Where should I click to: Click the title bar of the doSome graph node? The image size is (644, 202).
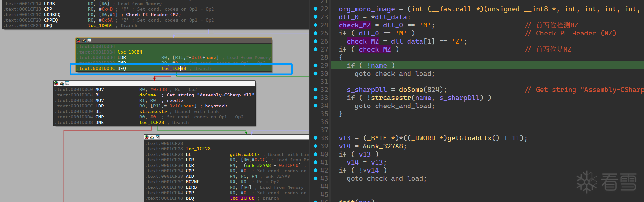[x=154, y=83]
